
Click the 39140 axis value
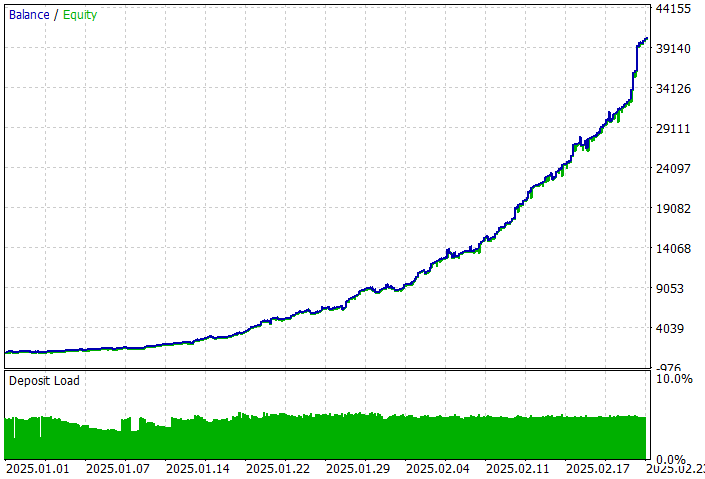[x=674, y=49]
